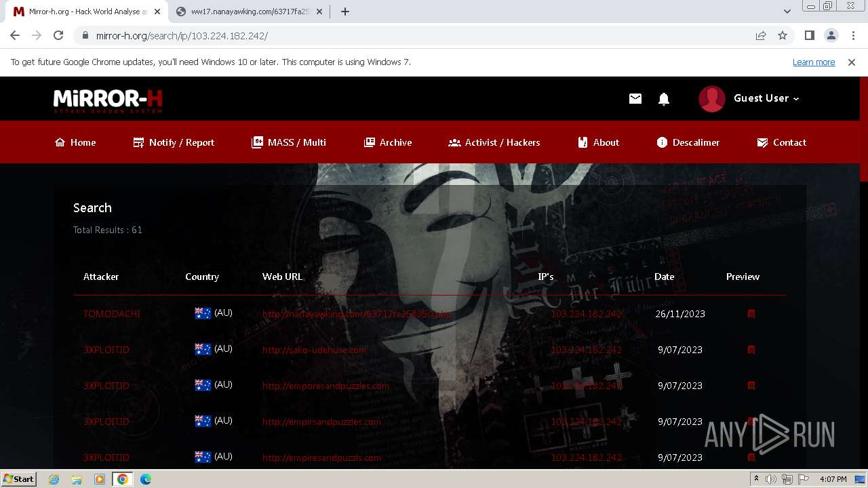Open Microsoft Edge from the taskbar
Screen dimensions: 868x488
[146, 479]
